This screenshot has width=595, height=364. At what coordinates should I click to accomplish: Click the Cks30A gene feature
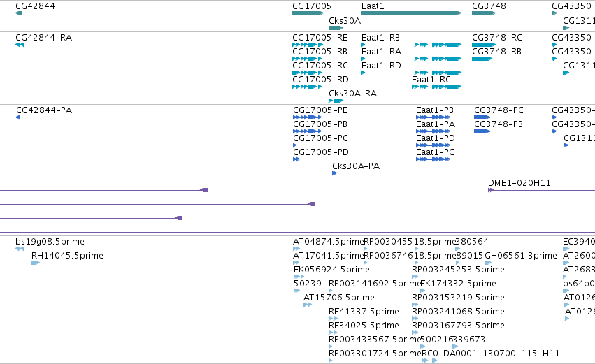(x=336, y=28)
